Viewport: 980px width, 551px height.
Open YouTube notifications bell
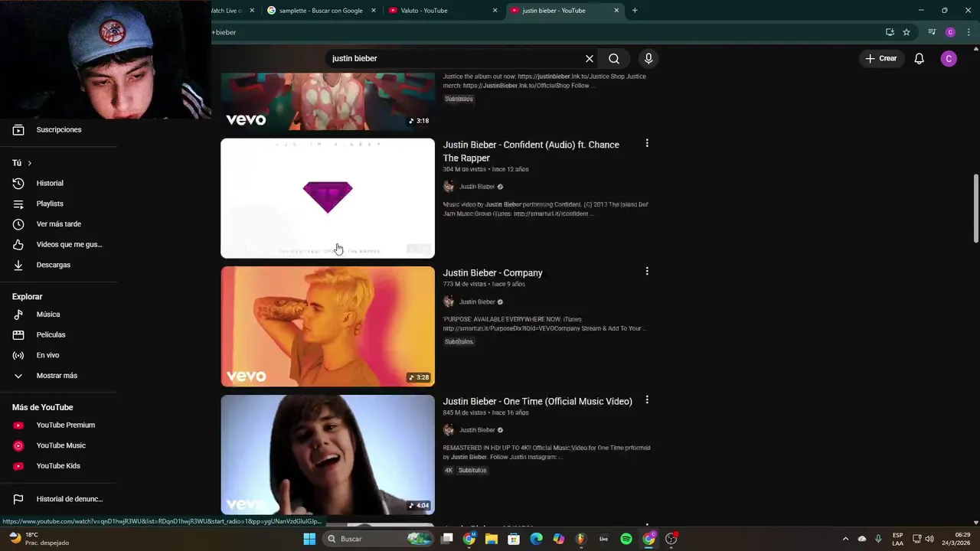click(x=920, y=58)
